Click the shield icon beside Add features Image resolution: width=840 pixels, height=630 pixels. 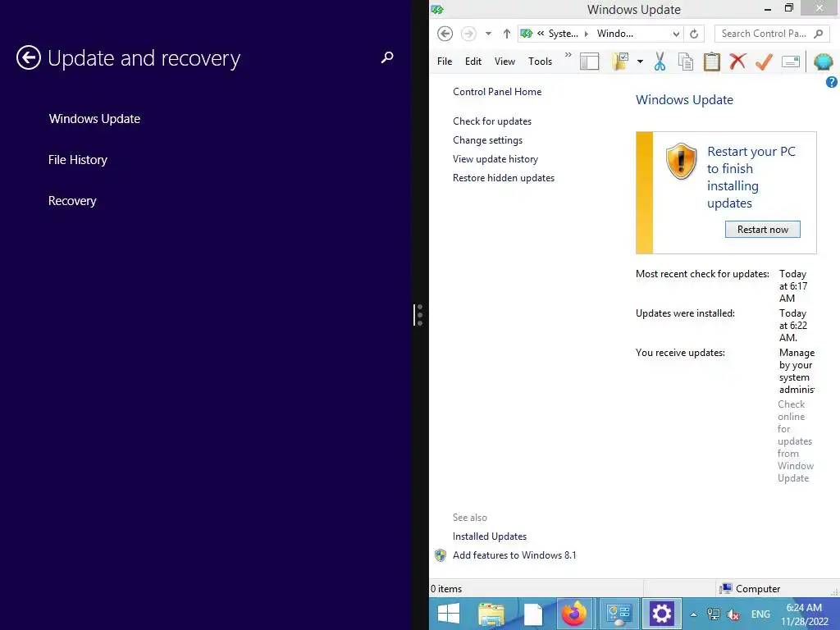point(441,555)
